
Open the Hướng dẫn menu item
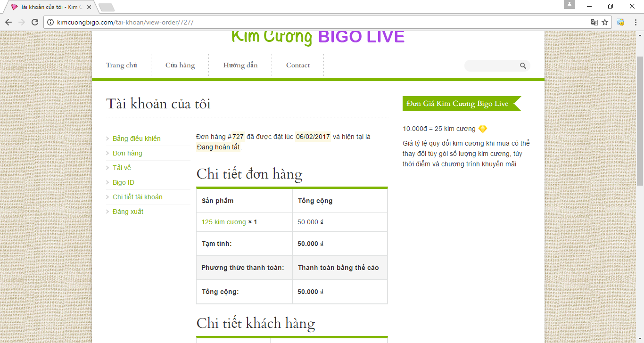(x=240, y=65)
